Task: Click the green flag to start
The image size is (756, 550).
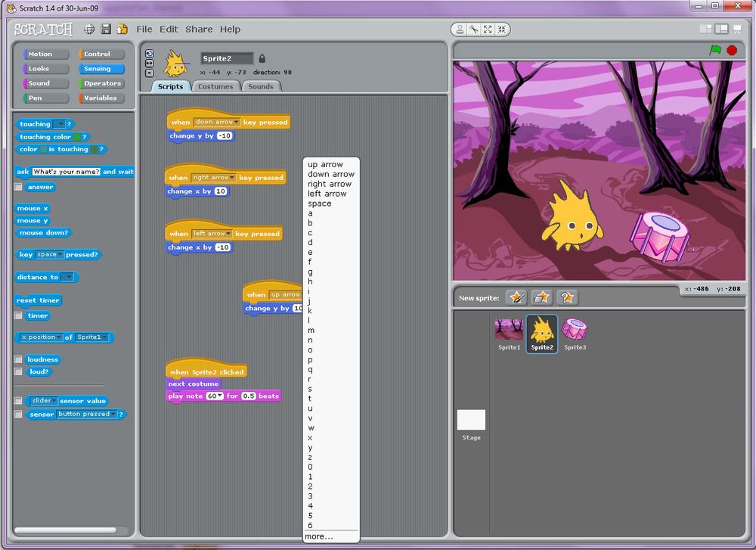Action: click(x=715, y=50)
